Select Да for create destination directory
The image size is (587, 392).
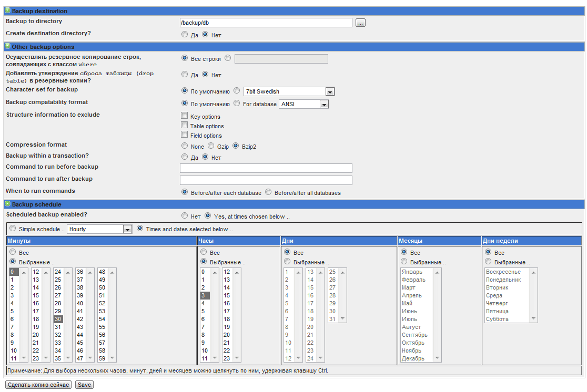pyautogui.click(x=185, y=34)
